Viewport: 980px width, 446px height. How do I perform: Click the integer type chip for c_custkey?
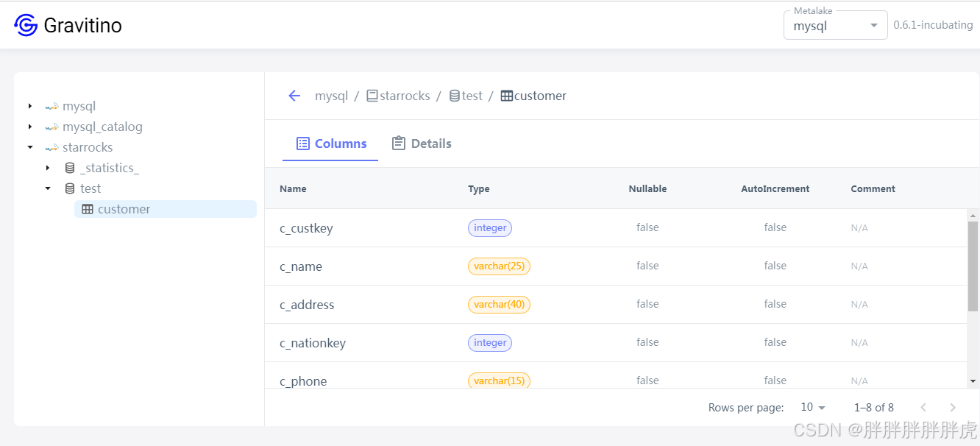click(x=490, y=228)
